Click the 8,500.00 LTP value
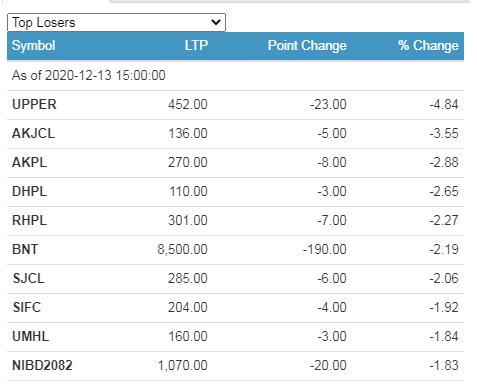Viewport: 477px width, 389px height. [182, 250]
